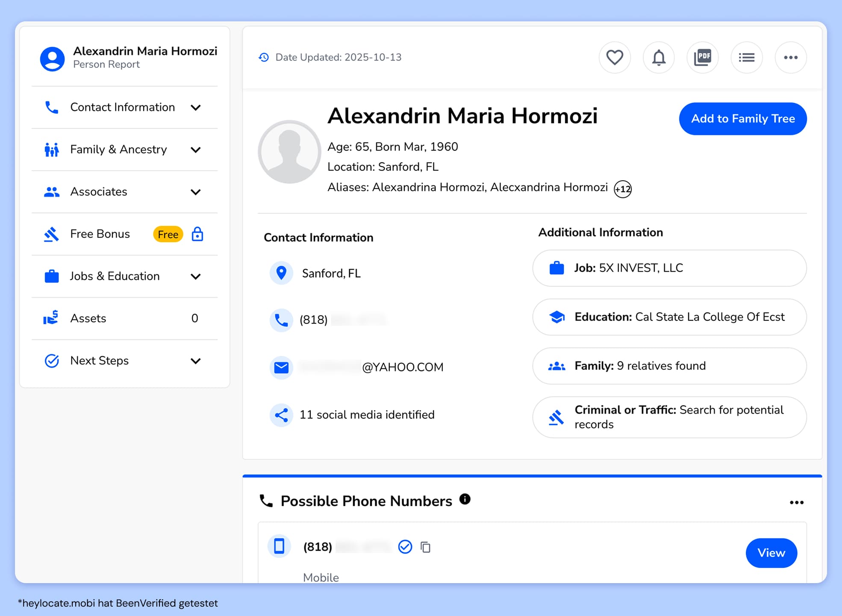Open 11 social media identified link
This screenshot has height=616, width=842.
(x=367, y=415)
